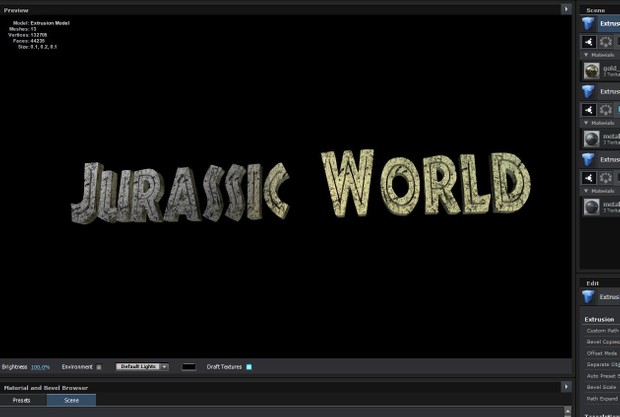Click the 'Faces' stats line in Preview
Image resolution: width=620 pixels, height=417 pixels.
[28, 41]
